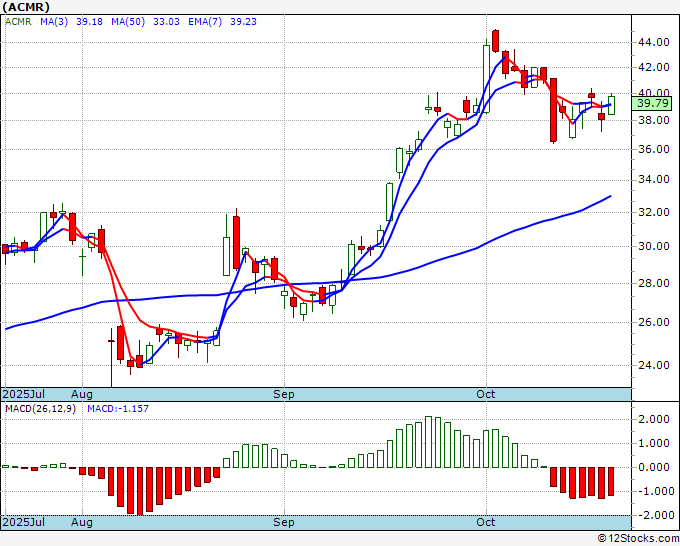This screenshot has width=680, height=546.
Task: Click the 36.00 price axis label
Action: tap(653, 149)
